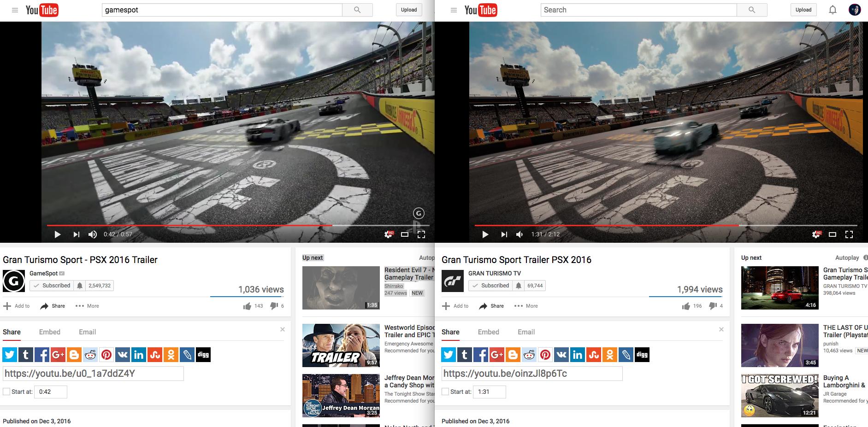Go to YouTube home in right window
The height and width of the screenshot is (427, 868).
[x=480, y=10]
